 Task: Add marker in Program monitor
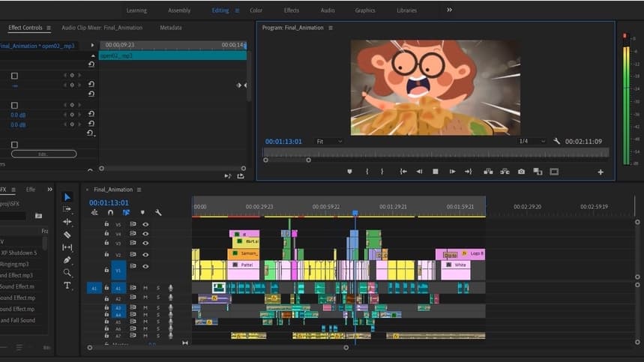point(349,172)
